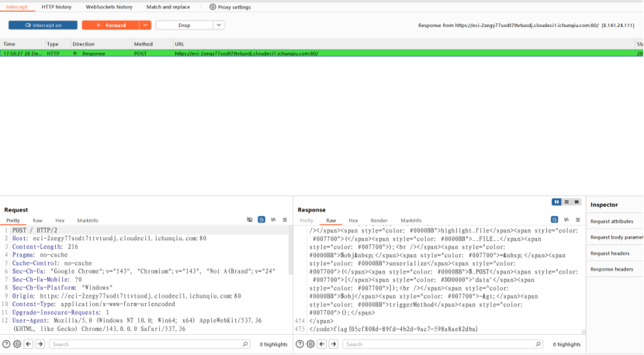Open the Forward button dropdown arrow

click(145, 25)
